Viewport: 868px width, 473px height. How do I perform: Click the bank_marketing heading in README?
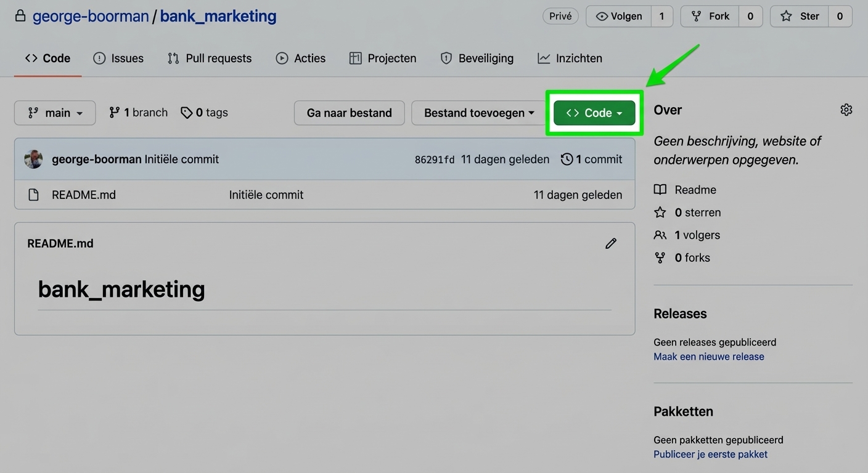(121, 289)
